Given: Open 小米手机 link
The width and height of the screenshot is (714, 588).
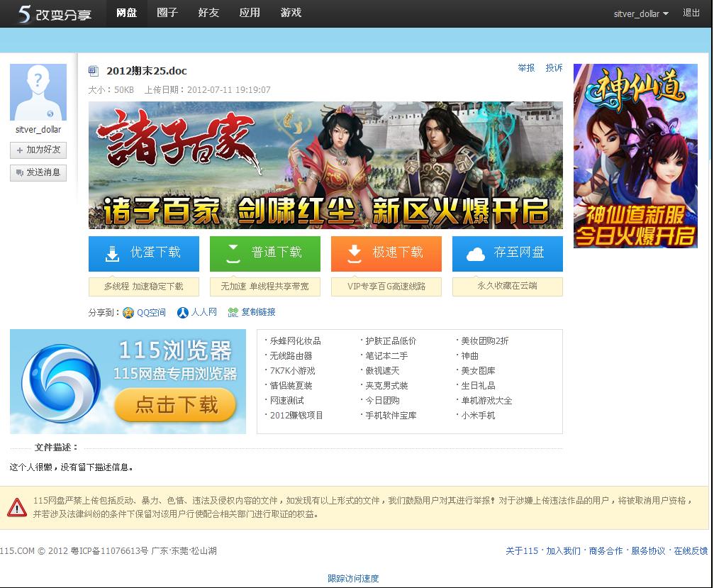Looking at the screenshot, I should pos(478,416).
